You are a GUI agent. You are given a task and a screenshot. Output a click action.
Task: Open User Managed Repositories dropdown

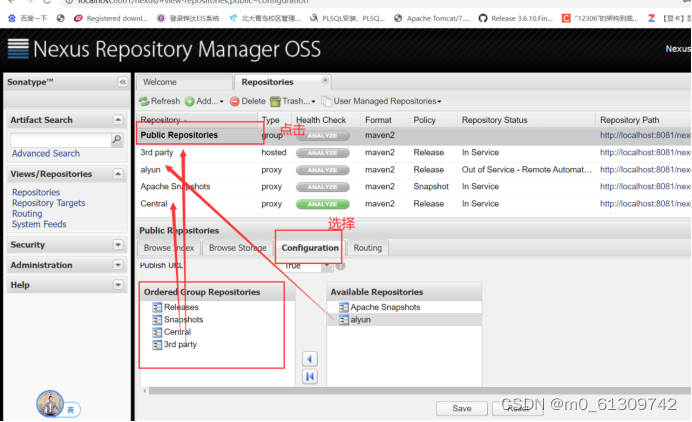(381, 101)
